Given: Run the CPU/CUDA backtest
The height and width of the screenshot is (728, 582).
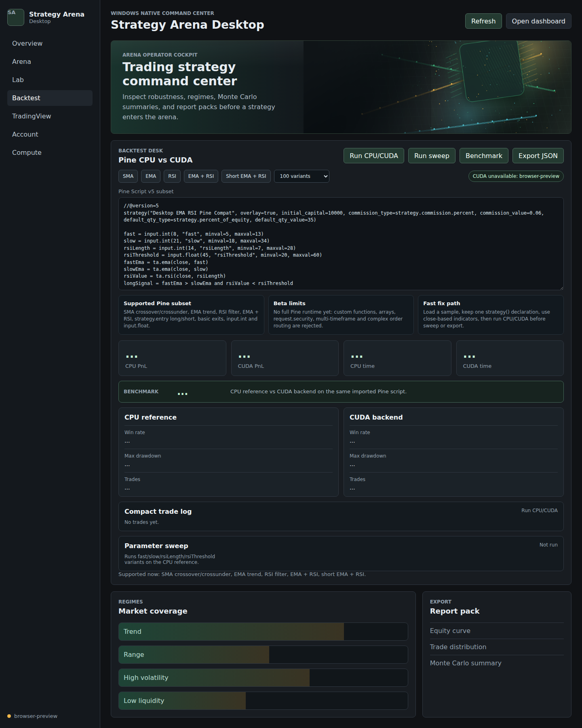Looking at the screenshot, I should pos(374,156).
